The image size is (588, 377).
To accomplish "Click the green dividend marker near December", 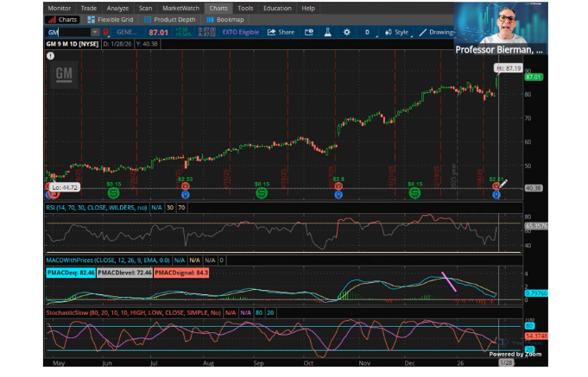I will [415, 192].
